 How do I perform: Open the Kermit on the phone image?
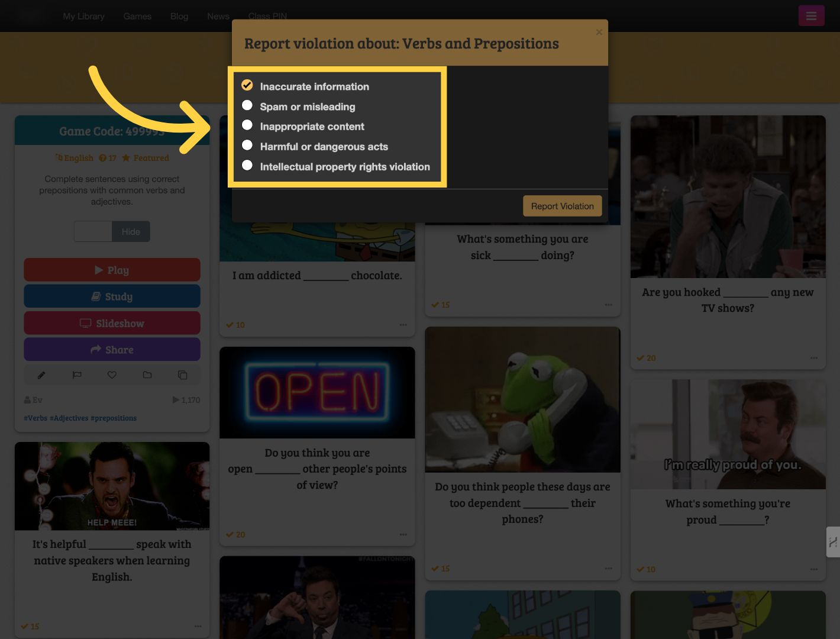coord(522,400)
